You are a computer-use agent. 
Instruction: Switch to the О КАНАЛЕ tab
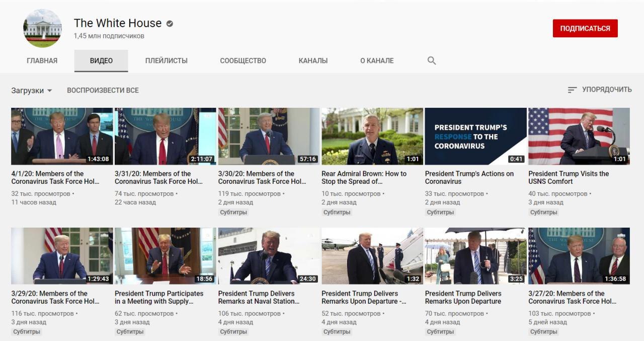[x=377, y=60]
